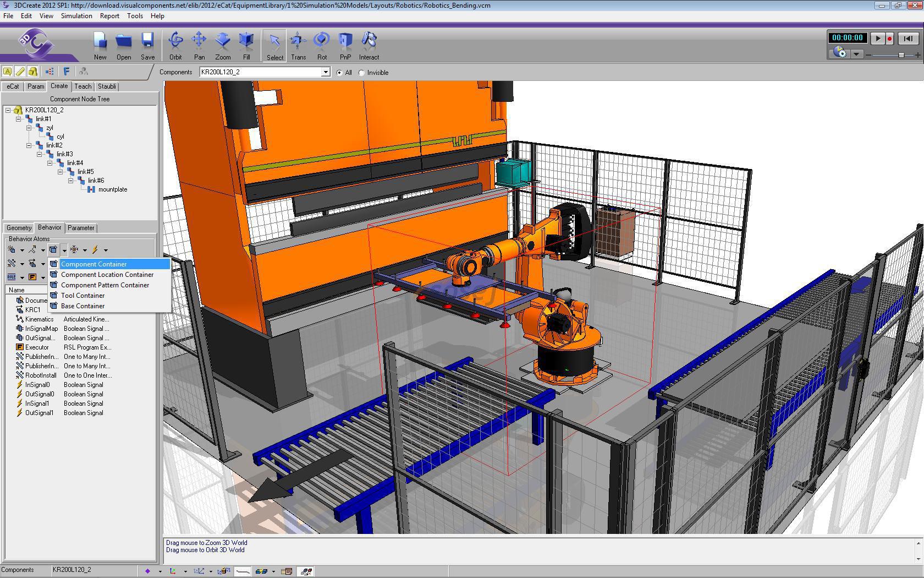Switch to the Teach tab
The width and height of the screenshot is (924, 578).
coord(83,86)
